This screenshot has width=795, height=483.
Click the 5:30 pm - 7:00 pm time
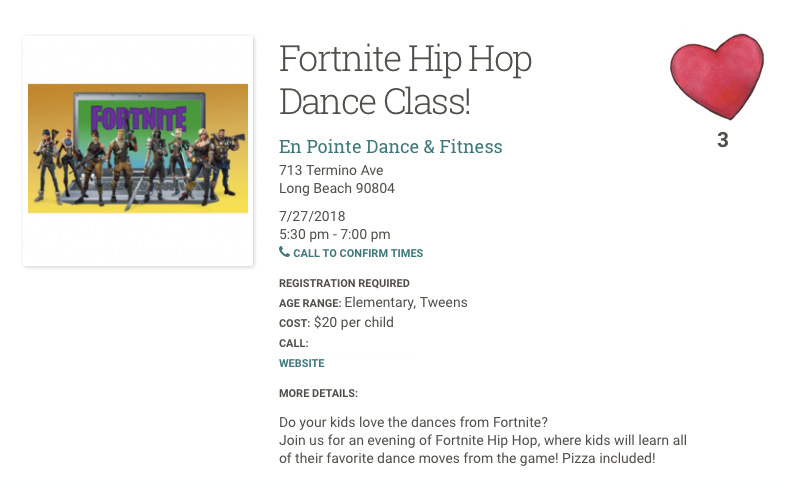click(335, 235)
